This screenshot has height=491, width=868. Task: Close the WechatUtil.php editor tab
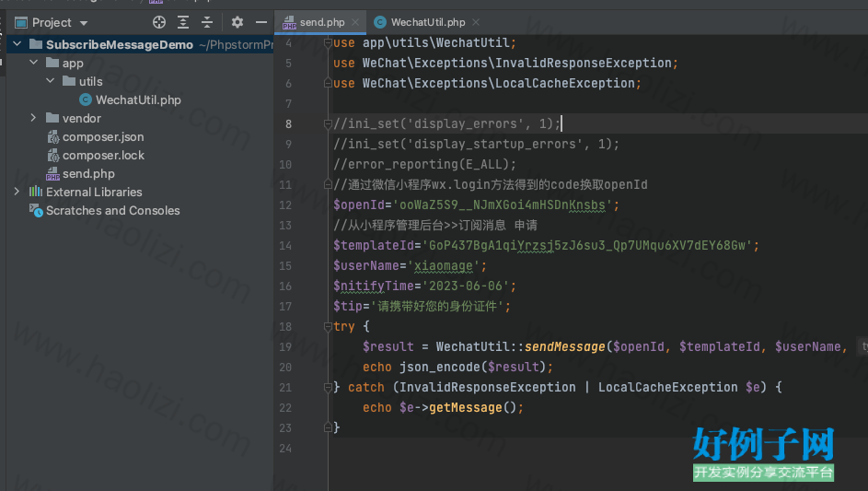(476, 22)
